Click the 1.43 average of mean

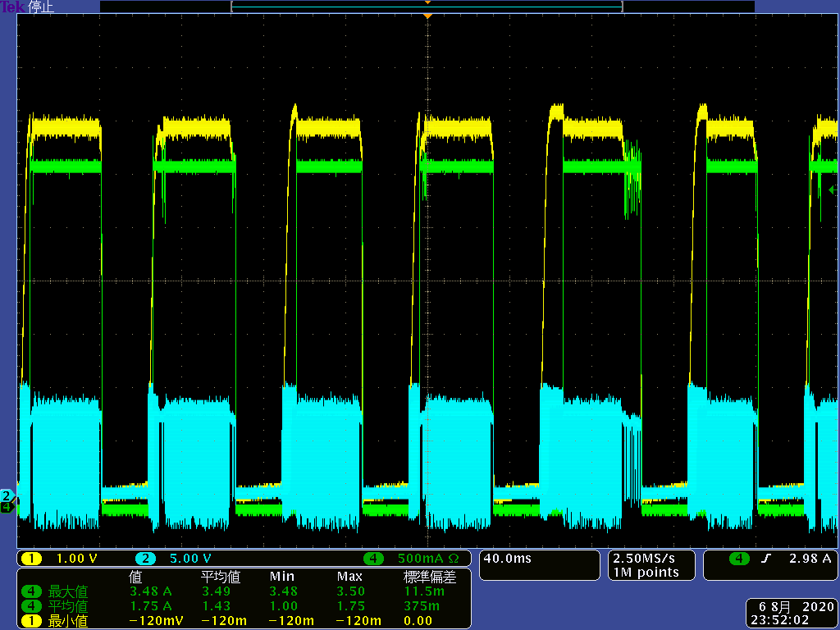pyautogui.click(x=216, y=606)
